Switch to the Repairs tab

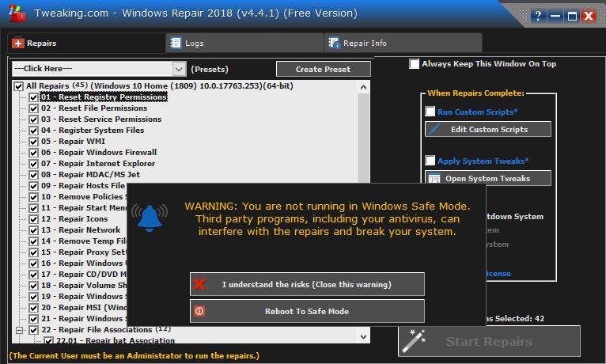86,43
